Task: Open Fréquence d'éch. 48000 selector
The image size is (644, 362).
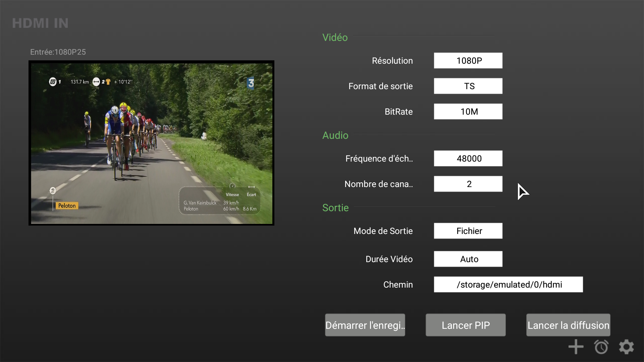Action: click(468, 159)
